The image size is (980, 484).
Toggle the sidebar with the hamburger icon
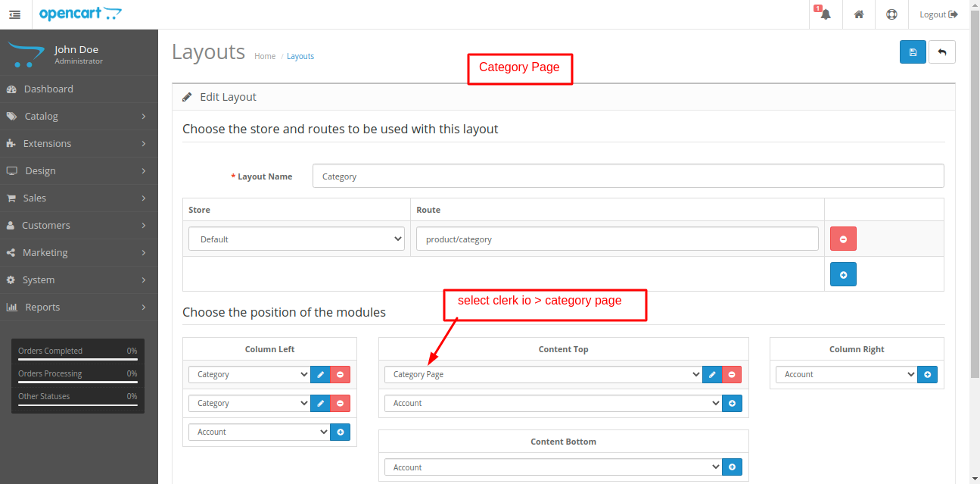14,14
